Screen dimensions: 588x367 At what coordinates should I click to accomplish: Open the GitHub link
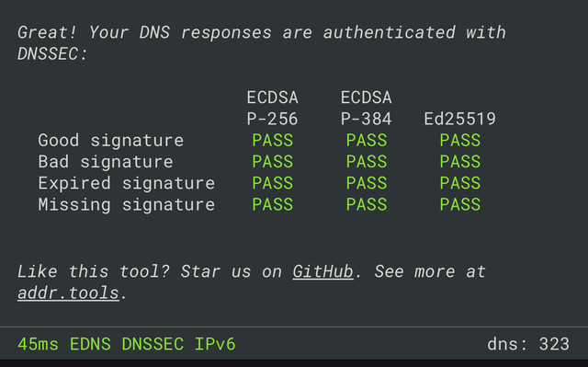322,271
